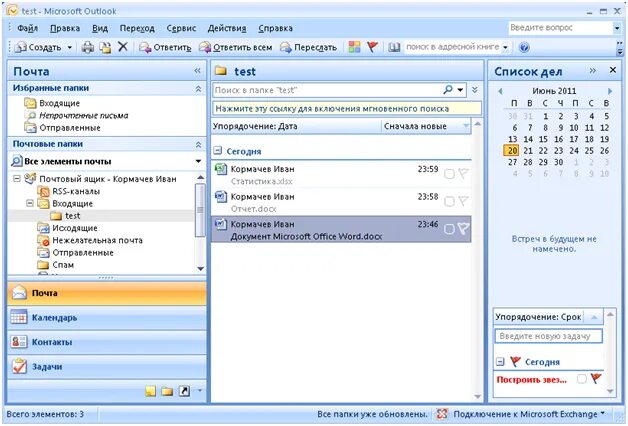Open the Вид menu
This screenshot has width=628, height=426.
coord(100,28)
